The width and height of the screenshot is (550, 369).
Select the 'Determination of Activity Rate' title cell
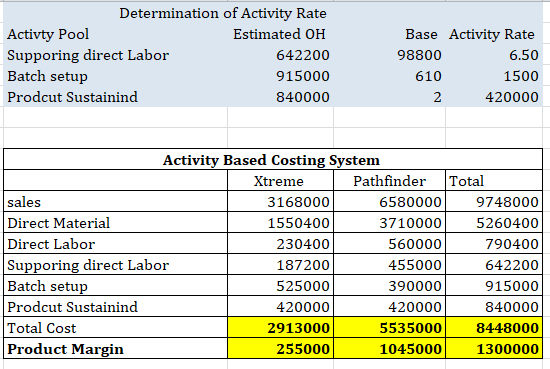(223, 13)
